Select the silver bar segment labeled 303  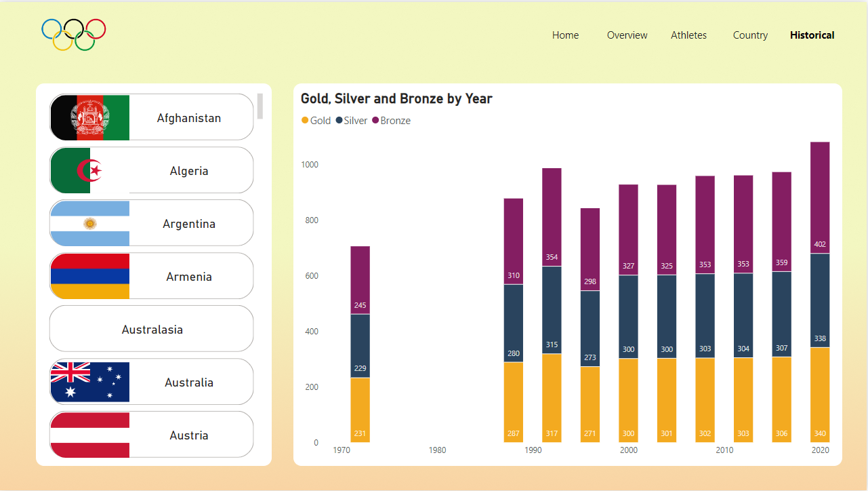point(705,316)
